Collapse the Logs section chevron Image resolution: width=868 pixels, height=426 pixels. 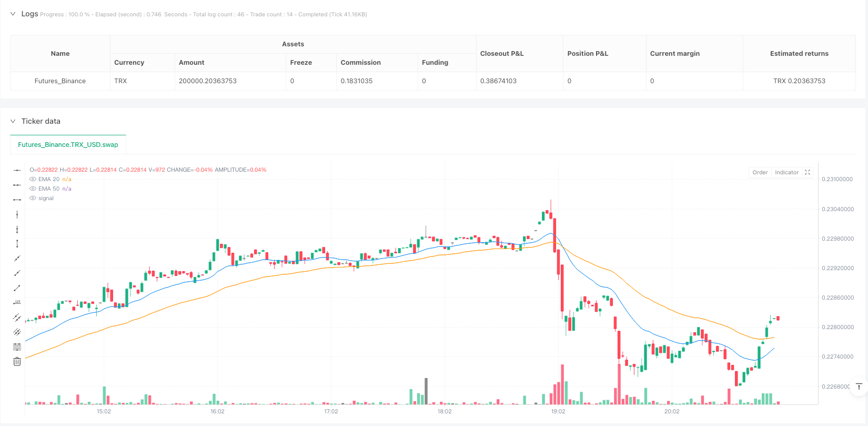[13, 14]
